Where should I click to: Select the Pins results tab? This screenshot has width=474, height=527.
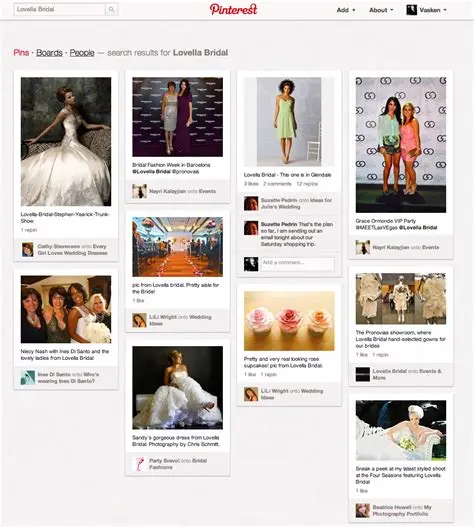click(x=21, y=53)
